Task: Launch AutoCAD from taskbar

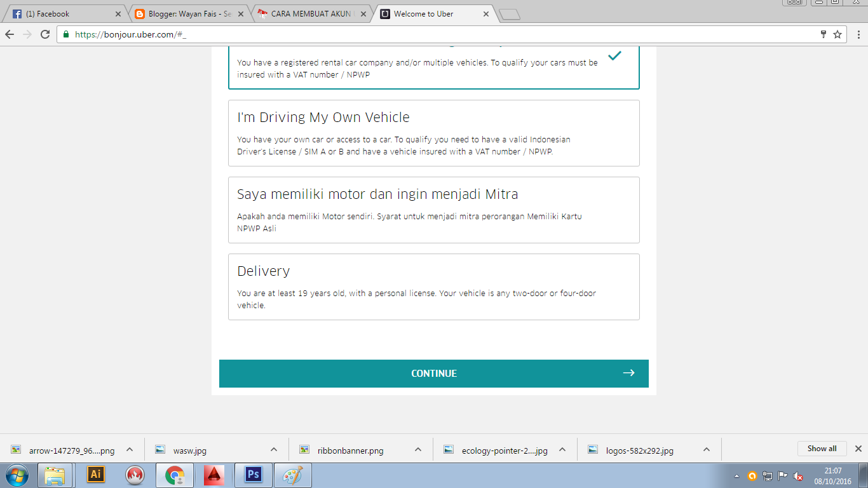Action: [214, 475]
